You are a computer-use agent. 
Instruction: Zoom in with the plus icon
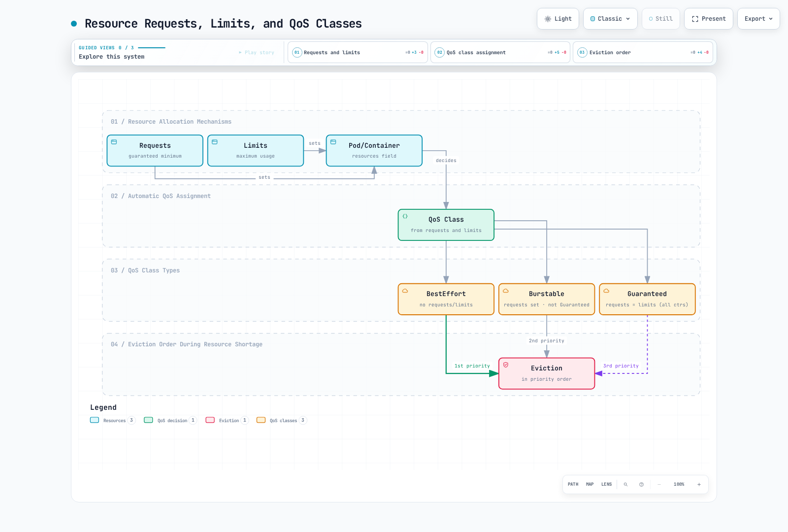(699, 484)
